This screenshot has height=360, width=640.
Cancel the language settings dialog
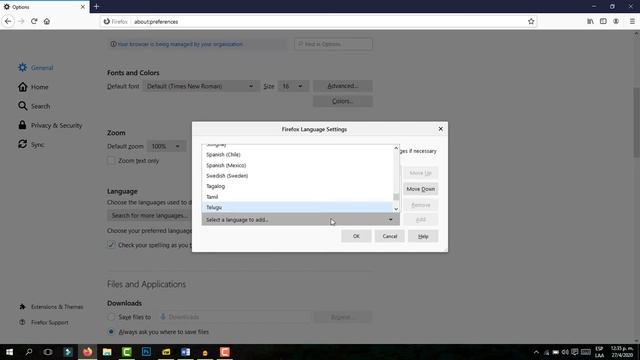pos(389,236)
